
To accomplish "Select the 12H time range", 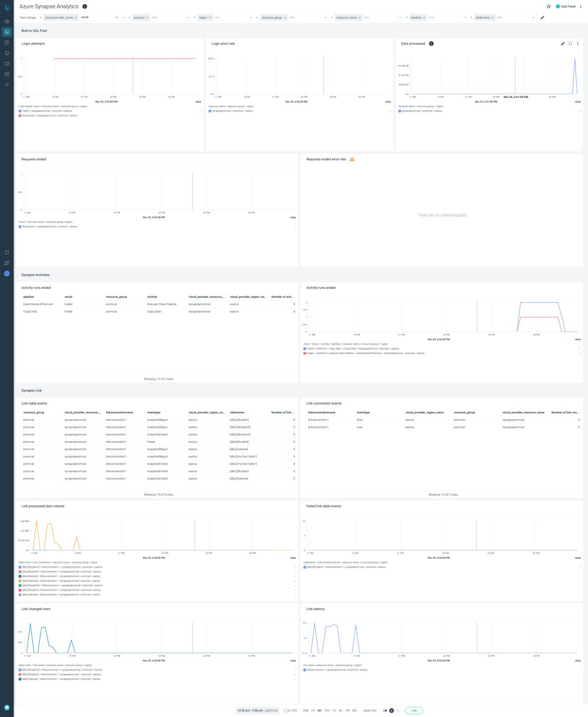I will pos(327,711).
